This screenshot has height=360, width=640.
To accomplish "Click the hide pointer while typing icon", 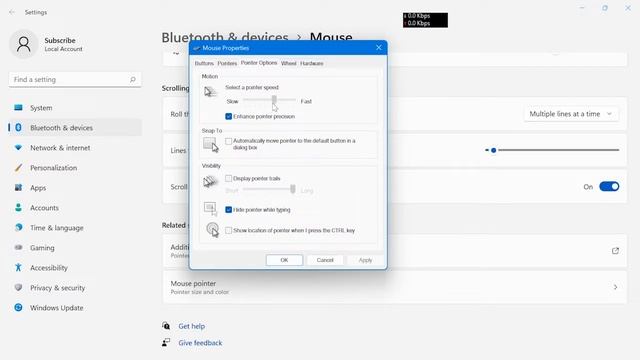I will pos(211,209).
